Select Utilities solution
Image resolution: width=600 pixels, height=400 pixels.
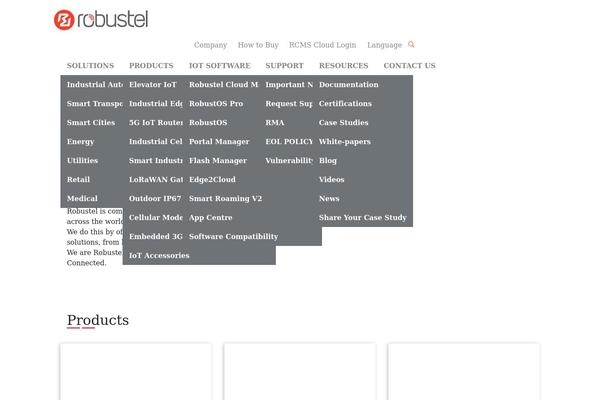82,160
